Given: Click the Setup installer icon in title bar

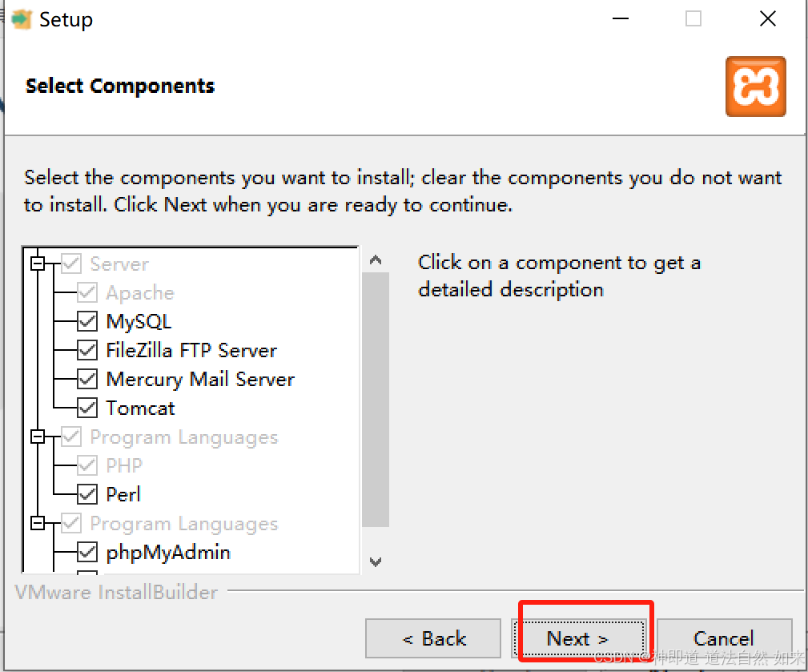Looking at the screenshot, I should coord(21,19).
